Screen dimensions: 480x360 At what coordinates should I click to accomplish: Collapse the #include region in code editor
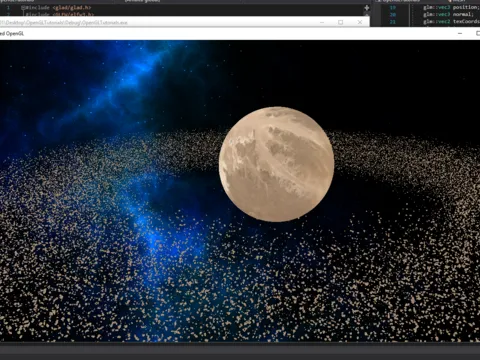(23, 7)
